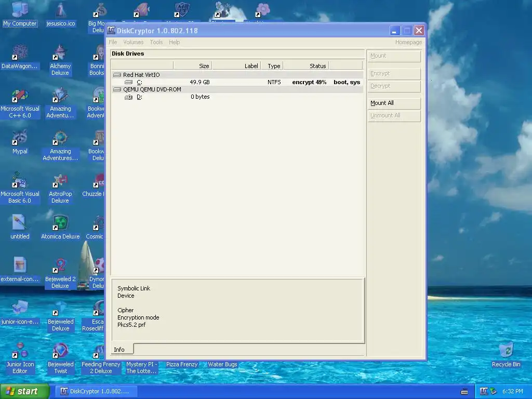Click the Red Hat VirtIO disk icon
This screenshot has height=399, width=532.
117,75
